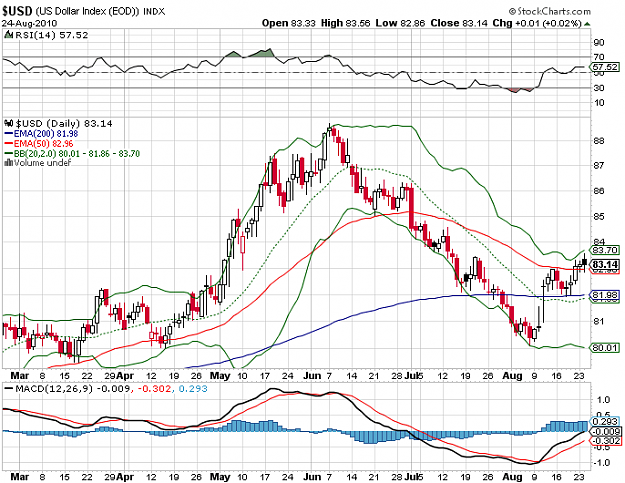The image size is (625, 483).
Task: Click the Chg +0.01 (+0.02%) value
Action: (537, 23)
